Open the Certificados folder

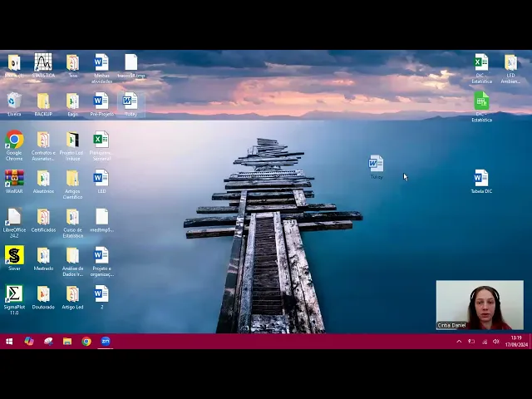(x=43, y=220)
